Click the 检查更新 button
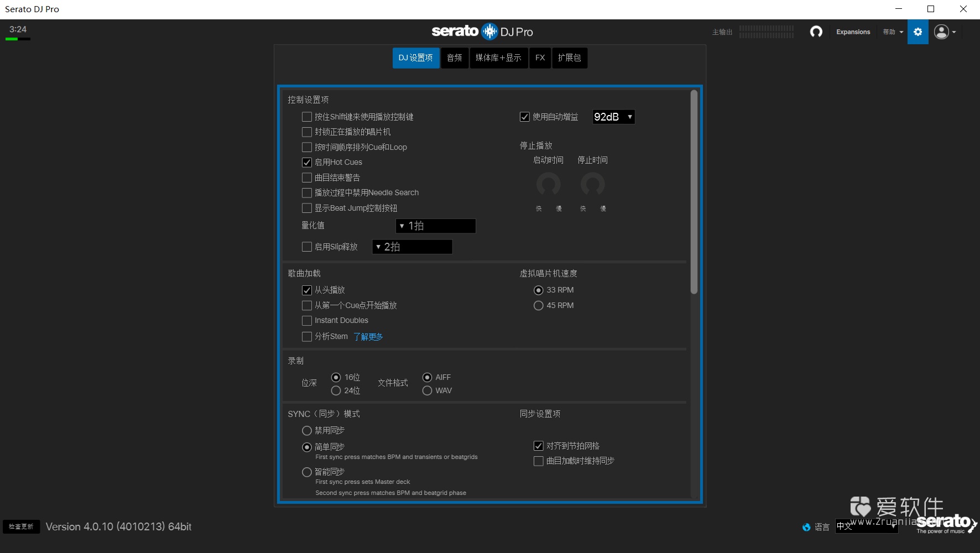980x553 pixels. click(x=21, y=526)
